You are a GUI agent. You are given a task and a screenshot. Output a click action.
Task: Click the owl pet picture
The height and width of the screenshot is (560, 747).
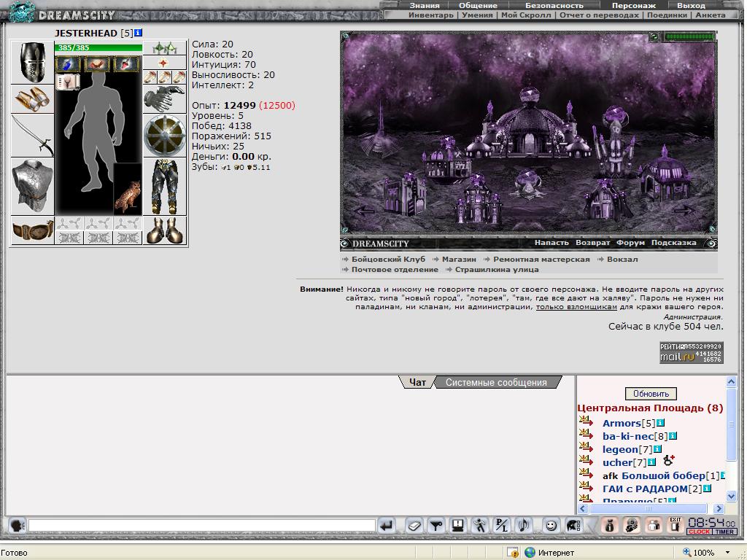pos(128,189)
